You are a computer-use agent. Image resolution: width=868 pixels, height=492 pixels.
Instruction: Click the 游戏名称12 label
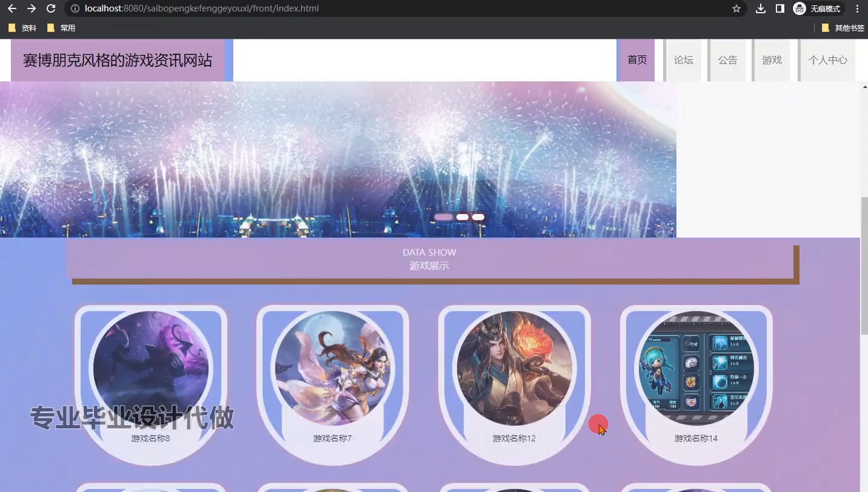coord(514,438)
